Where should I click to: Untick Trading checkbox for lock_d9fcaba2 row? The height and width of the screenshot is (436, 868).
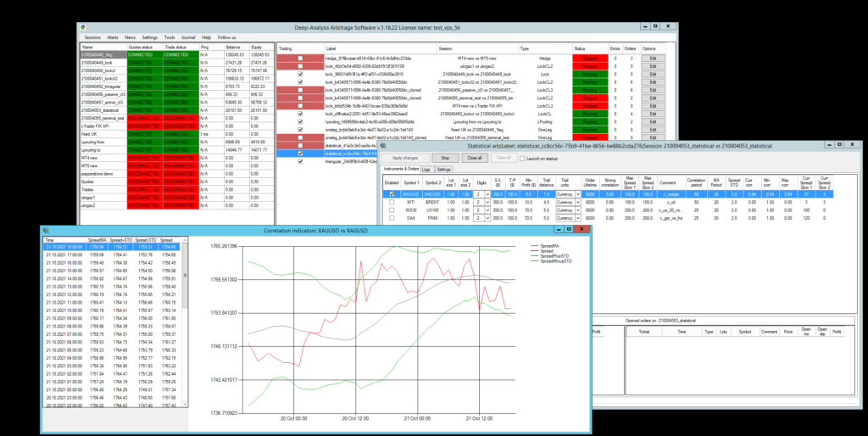(300, 114)
